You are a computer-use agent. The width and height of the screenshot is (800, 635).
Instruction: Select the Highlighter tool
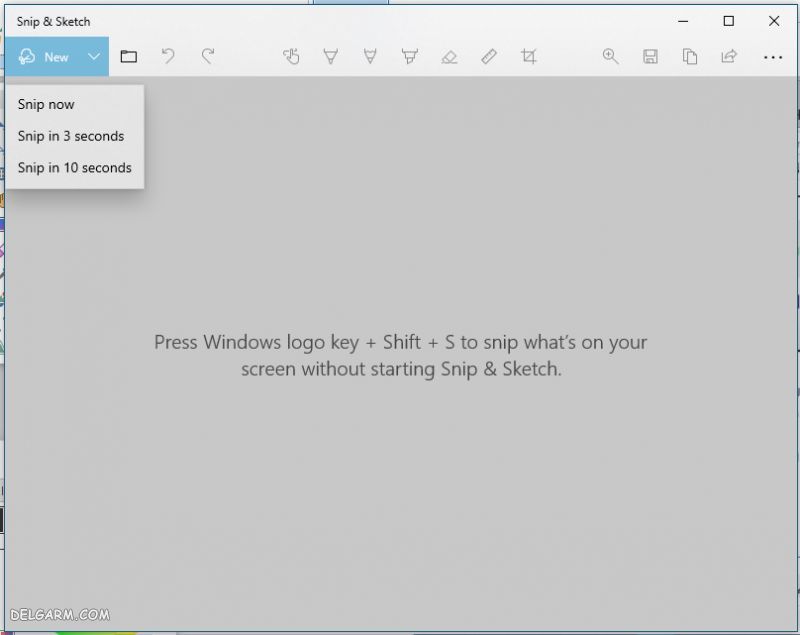coord(409,57)
